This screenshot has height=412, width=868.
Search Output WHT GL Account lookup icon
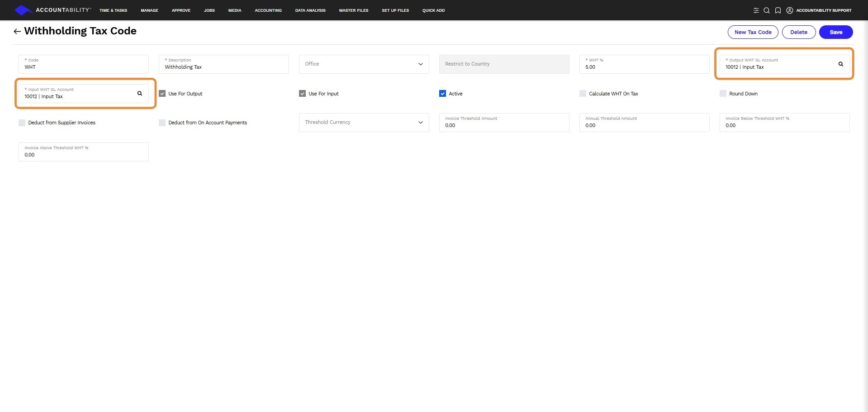click(x=840, y=64)
